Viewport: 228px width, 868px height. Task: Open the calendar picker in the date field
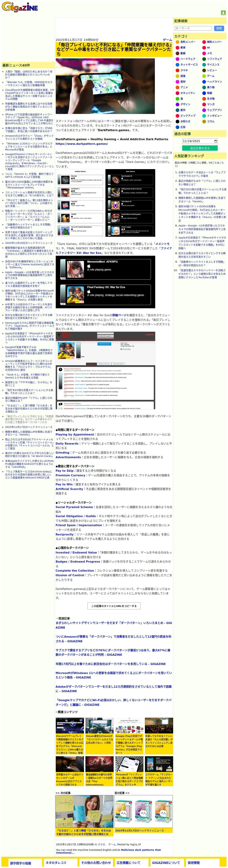[x=216, y=141]
